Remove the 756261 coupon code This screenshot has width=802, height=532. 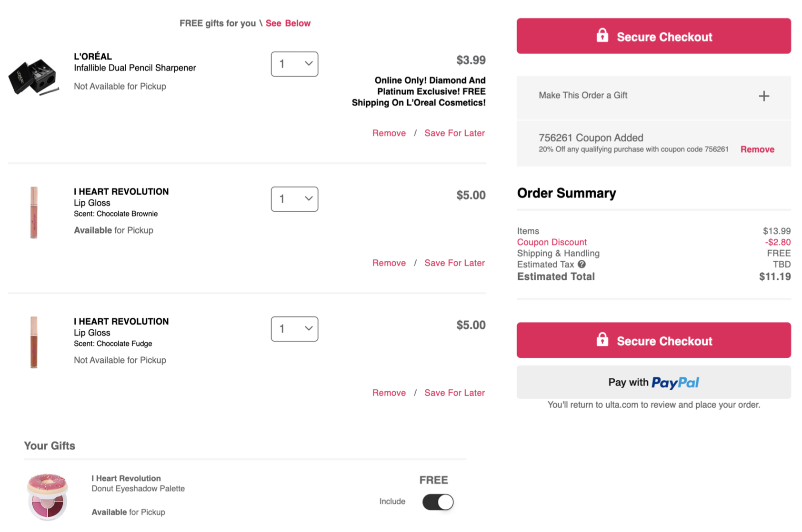tap(757, 149)
